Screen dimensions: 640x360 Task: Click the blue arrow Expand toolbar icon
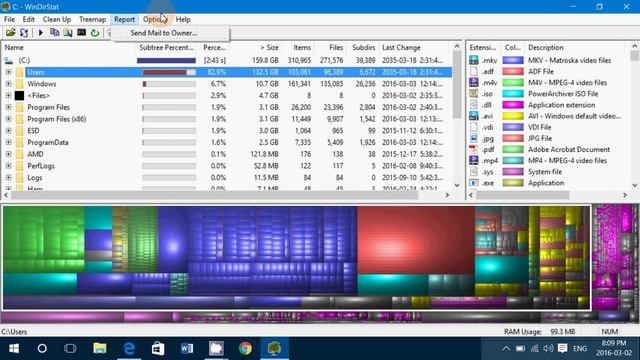(40, 33)
